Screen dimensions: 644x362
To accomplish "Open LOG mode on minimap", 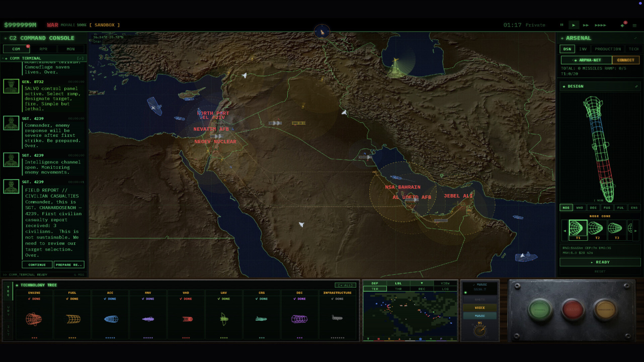I will click(445, 289).
